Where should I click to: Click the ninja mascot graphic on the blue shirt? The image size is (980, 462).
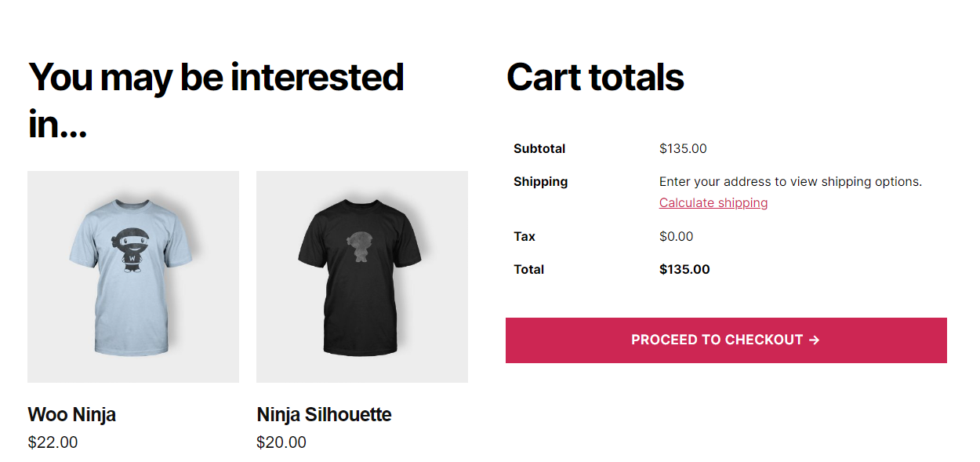click(x=133, y=249)
